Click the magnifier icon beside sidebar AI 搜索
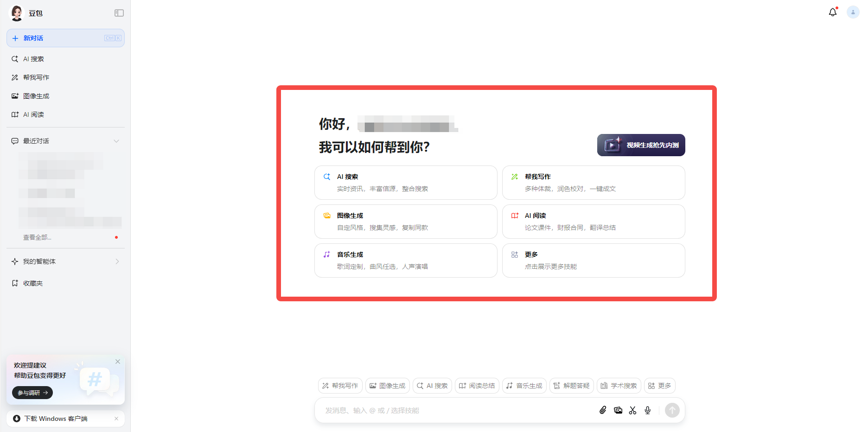Screen dimensions: 868x432 tap(15, 59)
